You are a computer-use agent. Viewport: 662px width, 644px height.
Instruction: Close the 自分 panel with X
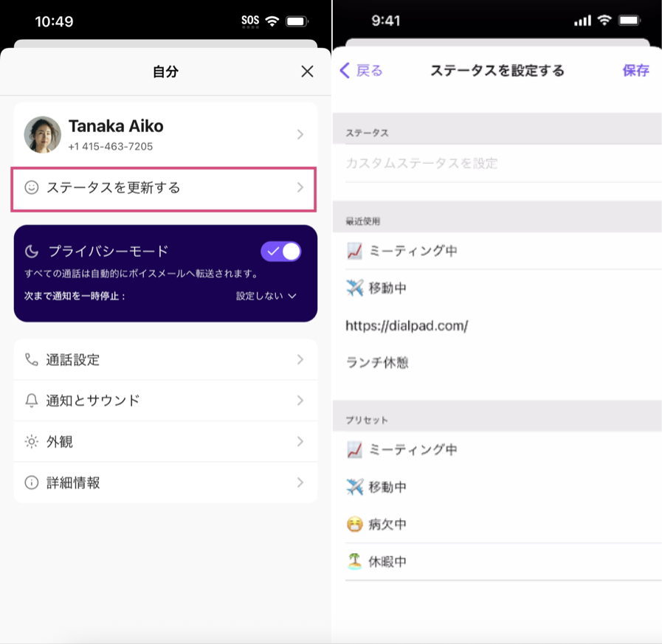pos(307,72)
